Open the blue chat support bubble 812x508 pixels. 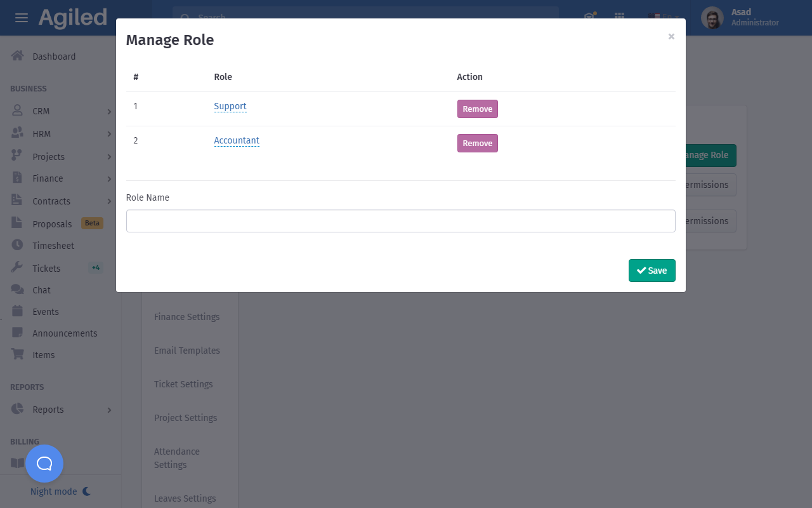44,464
